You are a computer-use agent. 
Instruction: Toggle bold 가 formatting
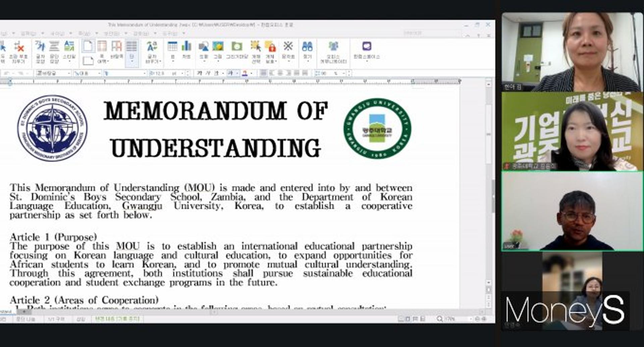click(x=200, y=73)
